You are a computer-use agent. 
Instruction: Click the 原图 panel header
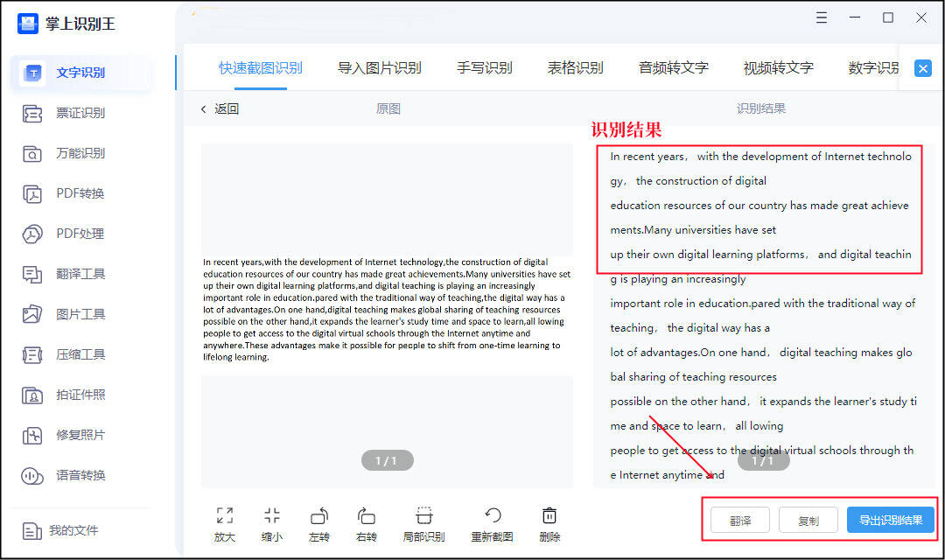pyautogui.click(x=388, y=109)
